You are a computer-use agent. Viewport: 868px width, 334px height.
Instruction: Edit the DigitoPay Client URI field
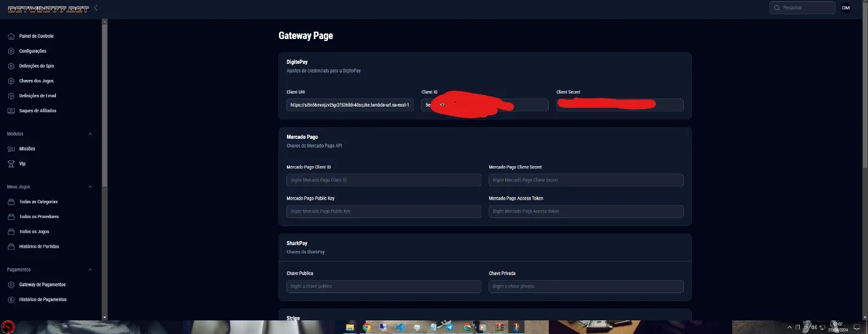point(350,105)
